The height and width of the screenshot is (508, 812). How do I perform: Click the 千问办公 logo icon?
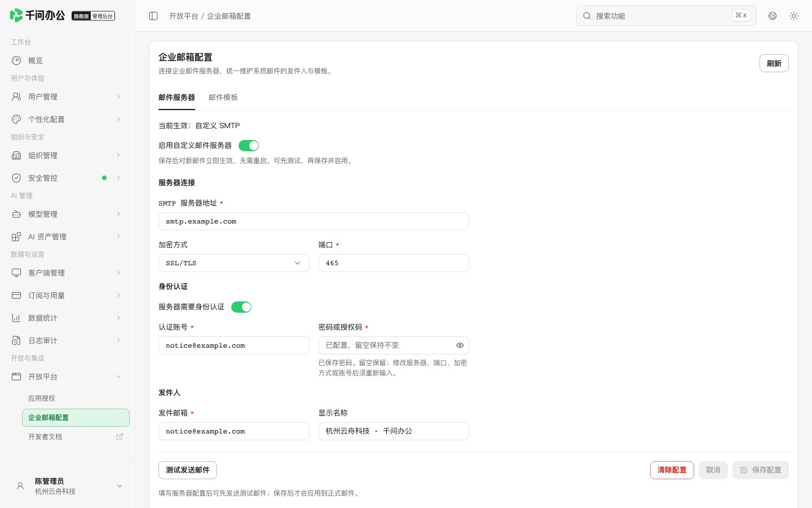click(16, 15)
